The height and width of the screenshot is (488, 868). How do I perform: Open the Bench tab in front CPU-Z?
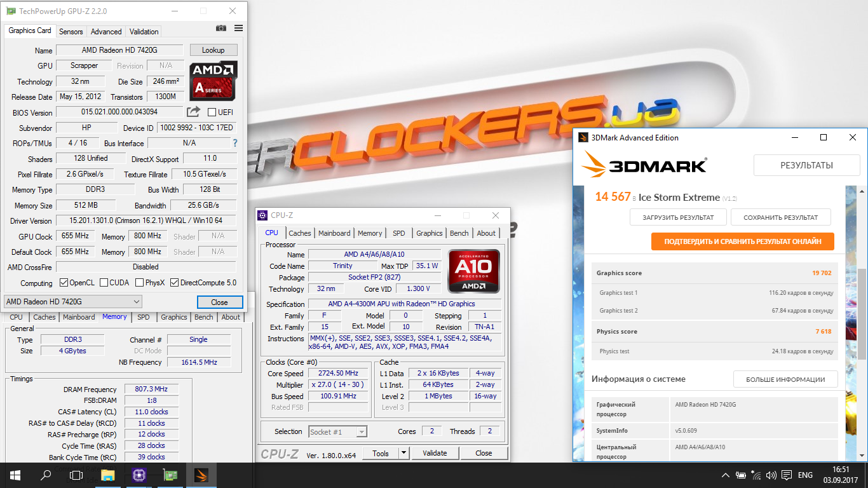tap(459, 233)
